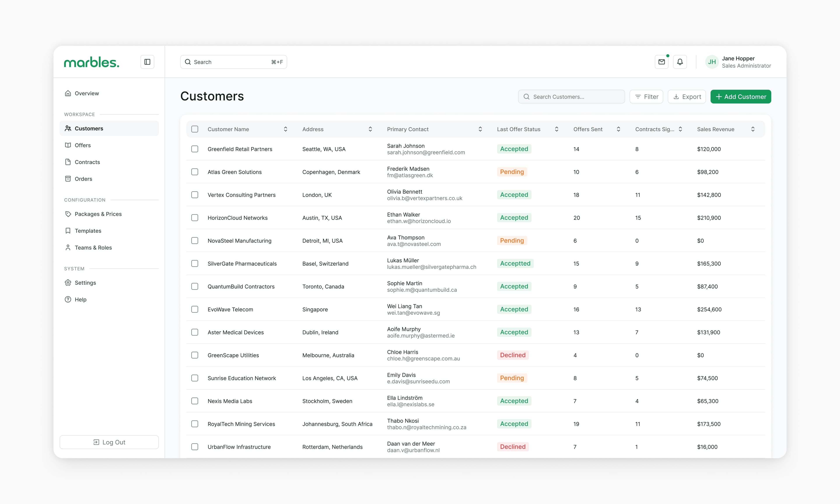Click the Orders box icon

tap(68, 179)
